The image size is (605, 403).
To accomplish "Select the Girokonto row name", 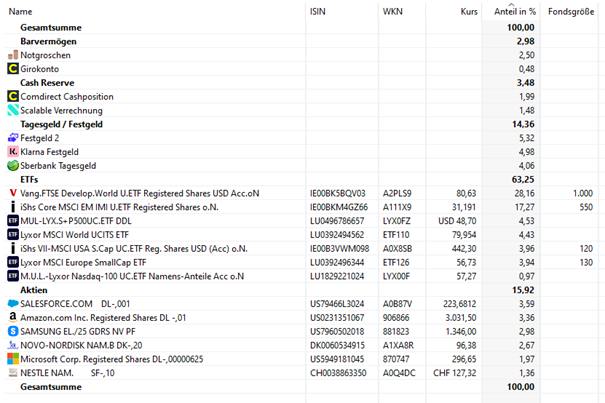I will (x=39, y=69).
